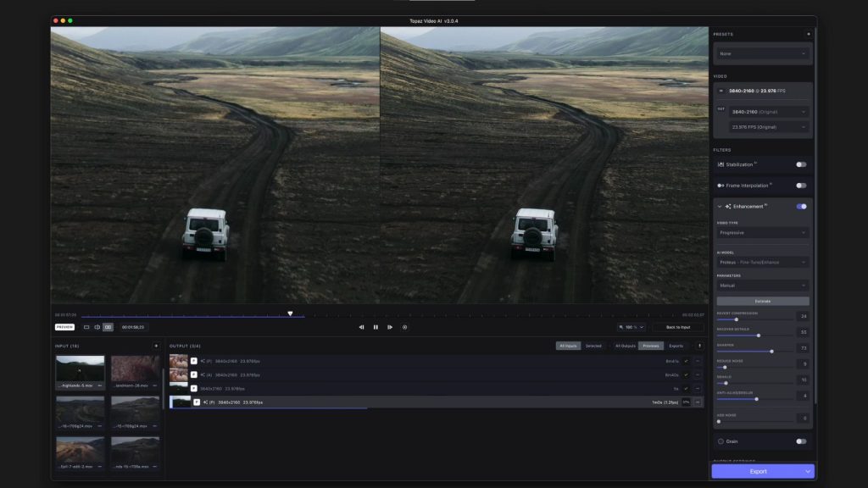The image size is (868, 488).
Task: Select the All Inputs filter tab
Action: 568,346
